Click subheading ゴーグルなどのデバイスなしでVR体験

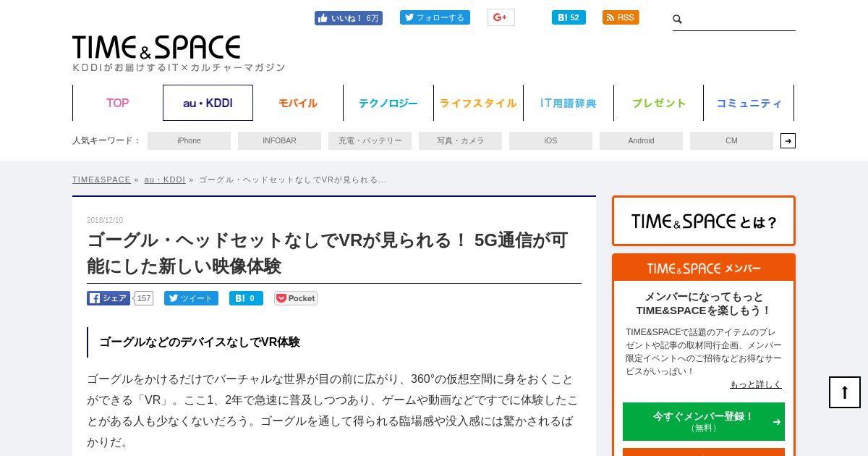(x=200, y=342)
